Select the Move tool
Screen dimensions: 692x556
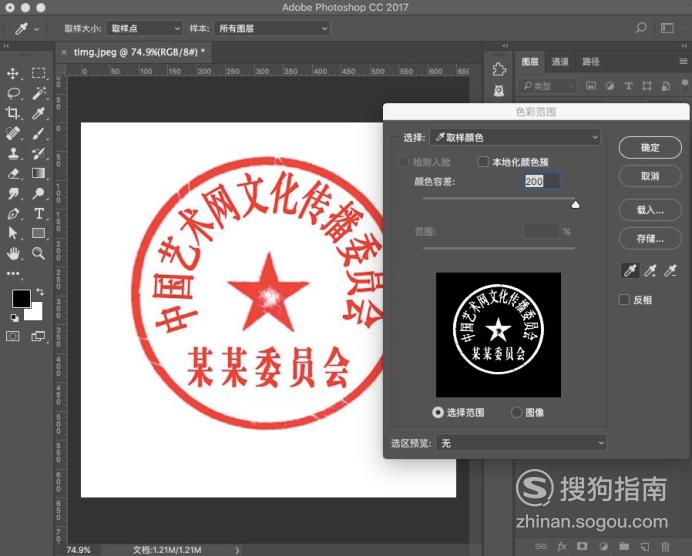(x=13, y=73)
